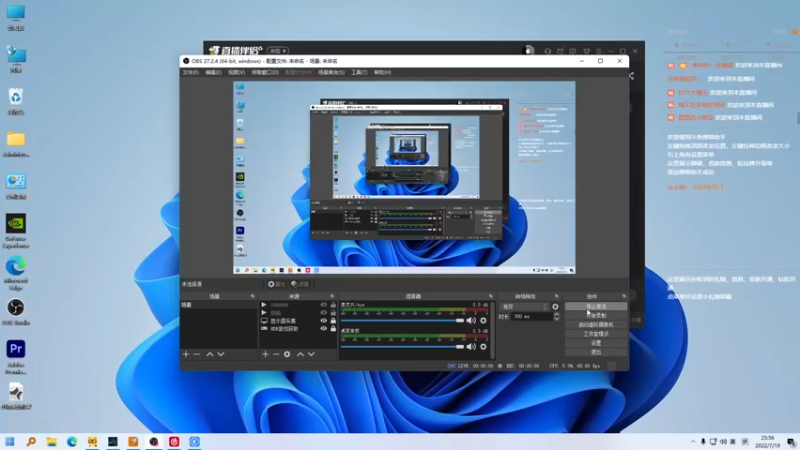This screenshot has height=450, width=800.
Task: Click Windows Start button in taskbar
Action: (10, 442)
